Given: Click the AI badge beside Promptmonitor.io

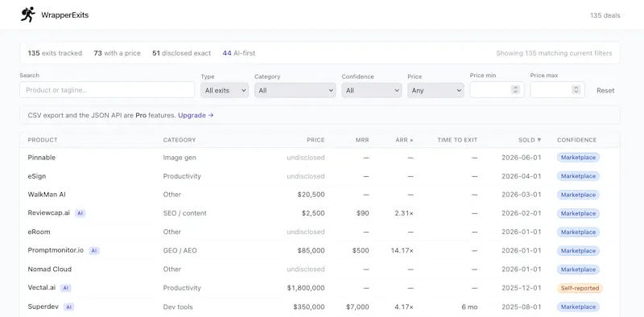Looking at the screenshot, I should 94,251.
